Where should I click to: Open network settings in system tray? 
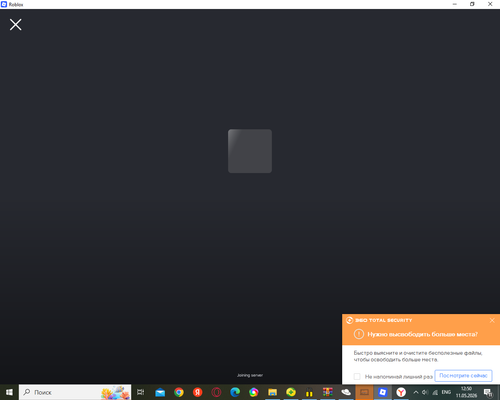(x=435, y=392)
